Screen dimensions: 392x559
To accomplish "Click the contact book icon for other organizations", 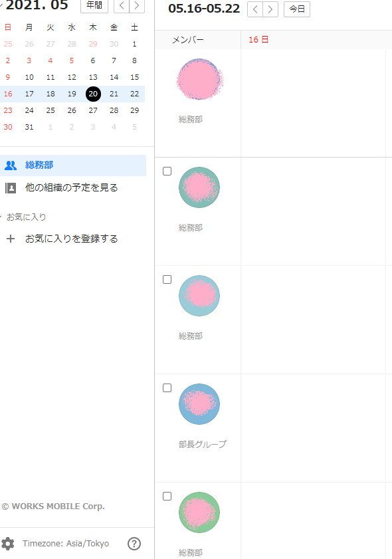I will click(x=11, y=188).
